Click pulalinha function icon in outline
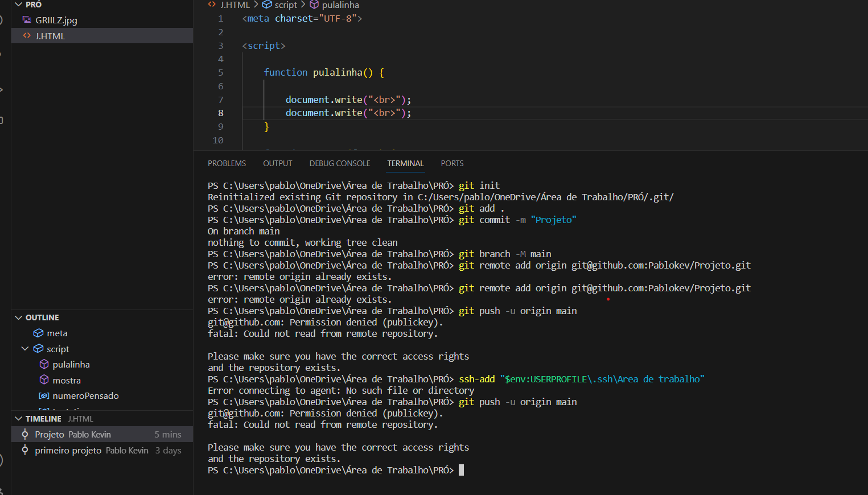Image resolution: width=868 pixels, height=495 pixels. click(44, 364)
